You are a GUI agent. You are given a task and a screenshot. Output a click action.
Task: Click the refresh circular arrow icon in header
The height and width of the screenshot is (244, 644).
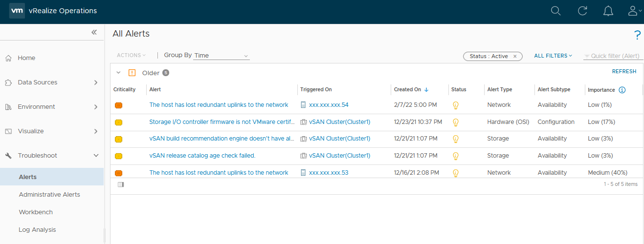[582, 11]
